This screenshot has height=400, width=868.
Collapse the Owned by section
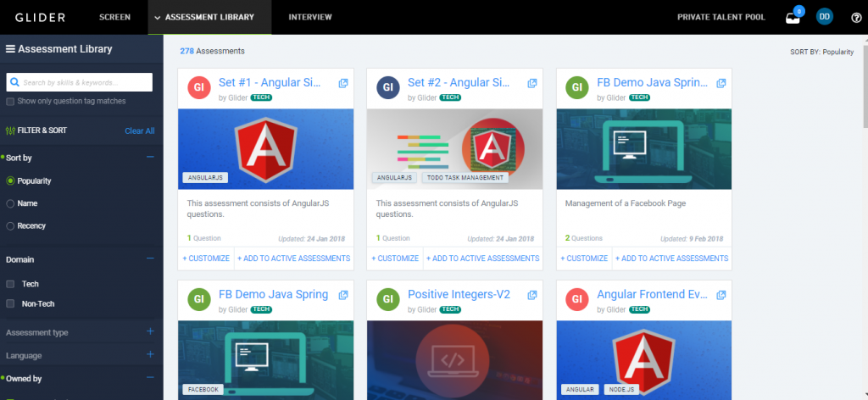[x=150, y=377]
